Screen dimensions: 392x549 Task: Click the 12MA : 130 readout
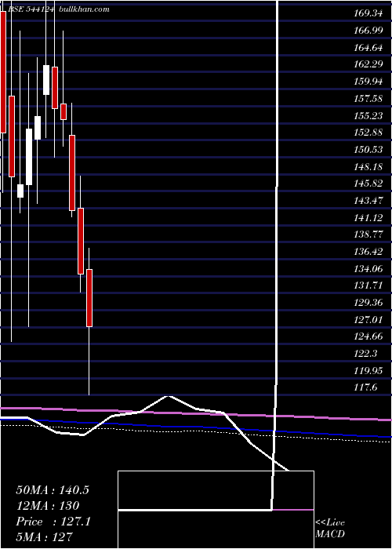click(47, 506)
